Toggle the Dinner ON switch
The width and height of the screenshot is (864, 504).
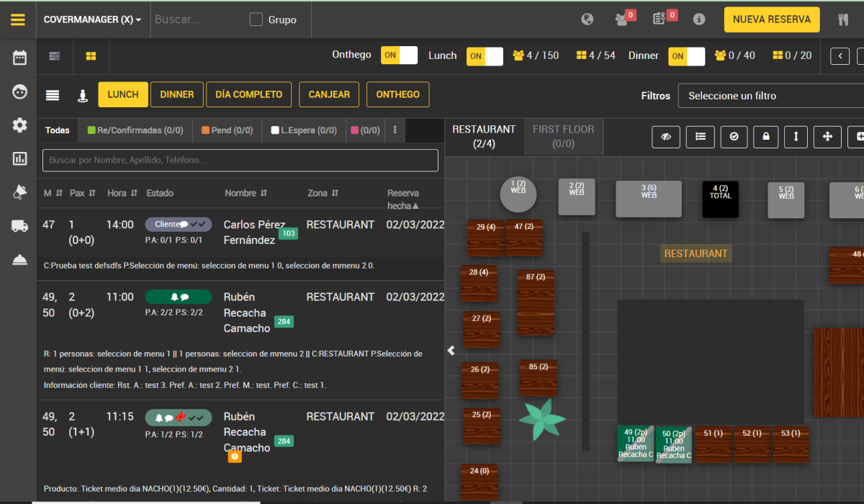pos(686,55)
